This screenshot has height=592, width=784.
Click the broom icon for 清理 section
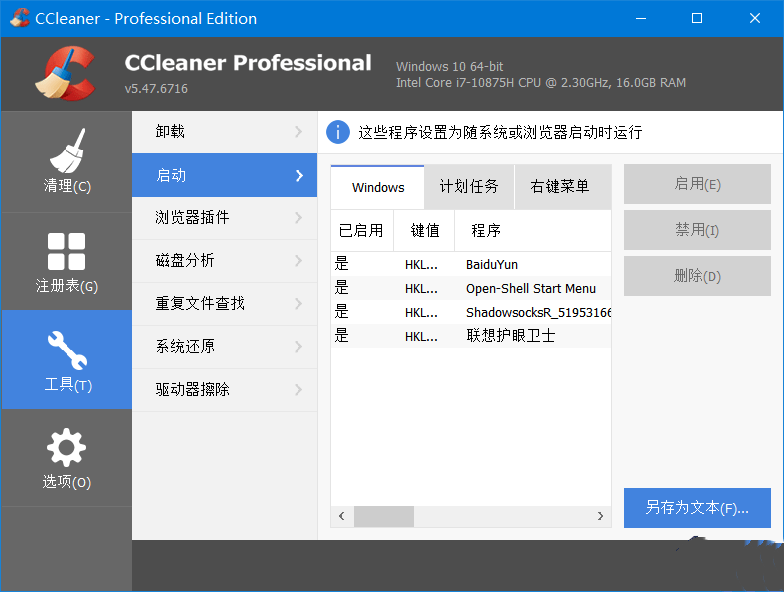[66, 150]
